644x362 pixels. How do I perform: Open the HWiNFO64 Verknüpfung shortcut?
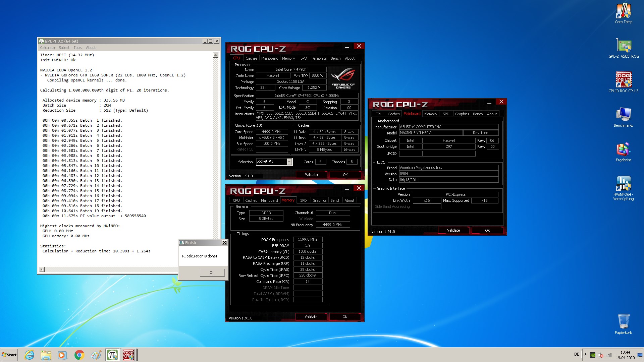coord(624,188)
